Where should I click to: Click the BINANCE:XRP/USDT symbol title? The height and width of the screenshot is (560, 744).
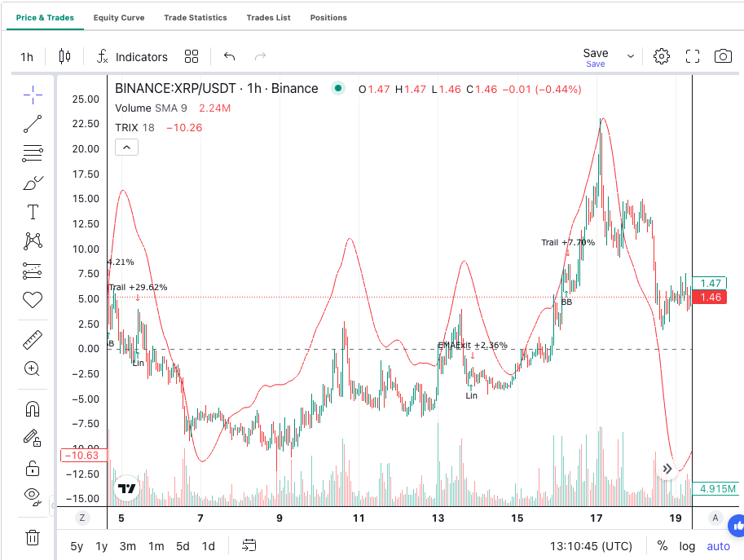217,89
